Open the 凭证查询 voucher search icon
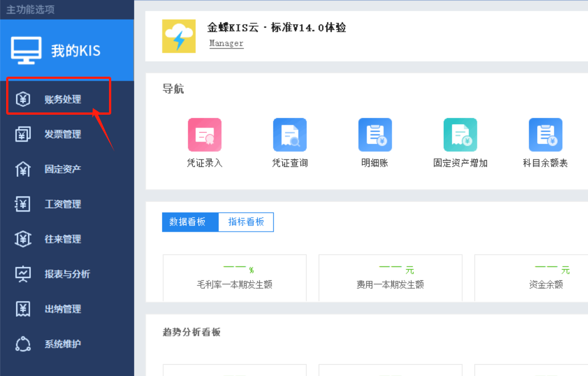The image size is (588, 376). (290, 135)
